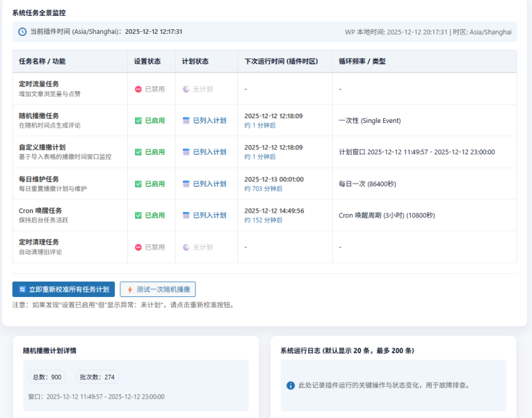Click the green check icon for 随机播撒任务
Image resolution: width=532 pixels, height=418 pixels.
tap(138, 120)
